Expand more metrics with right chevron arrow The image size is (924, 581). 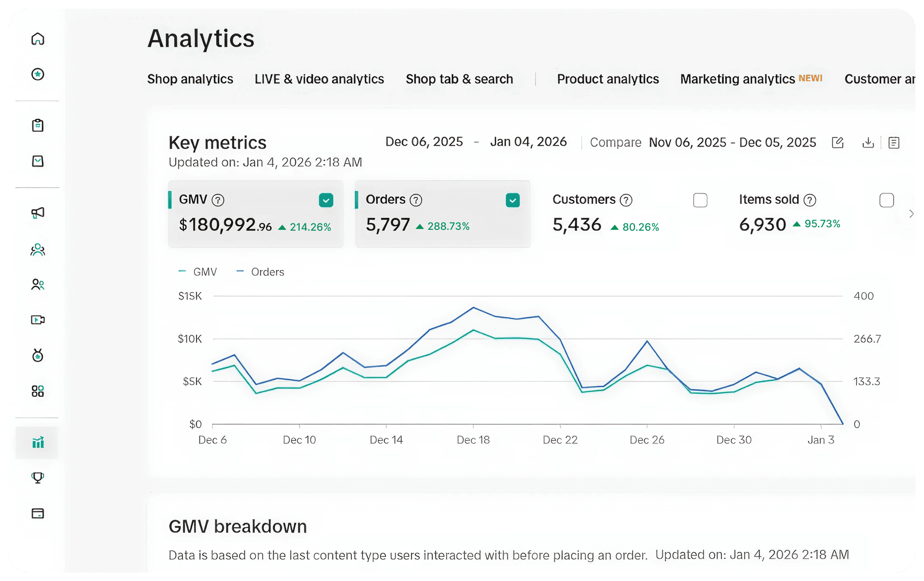911,214
